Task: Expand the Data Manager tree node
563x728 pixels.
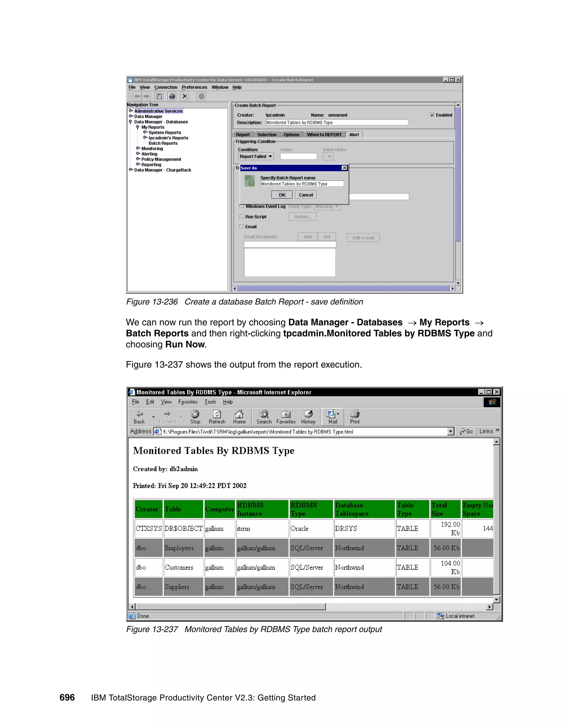Action: point(131,116)
